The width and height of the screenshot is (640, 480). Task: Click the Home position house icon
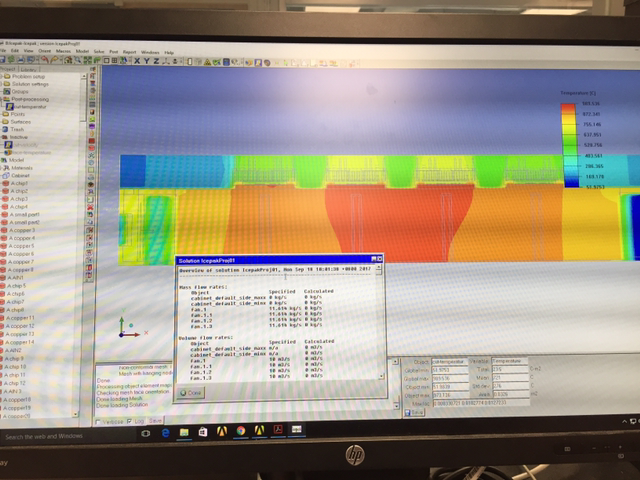click(x=68, y=60)
